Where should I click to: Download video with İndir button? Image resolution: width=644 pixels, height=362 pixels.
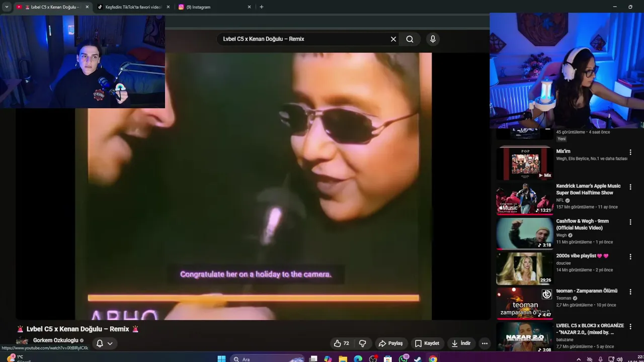tap(461, 343)
